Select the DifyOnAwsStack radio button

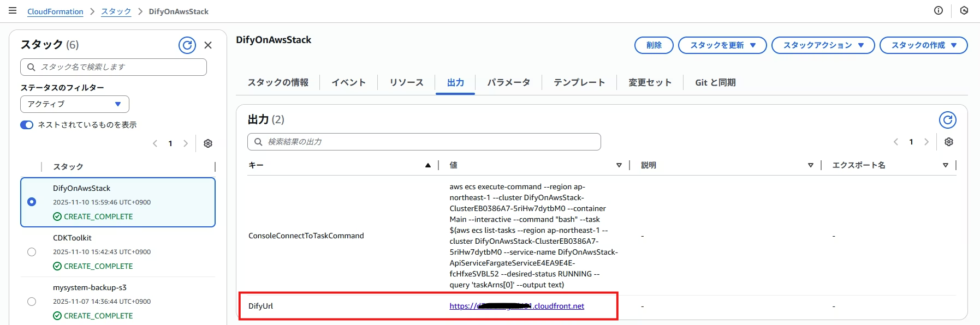[x=32, y=202]
